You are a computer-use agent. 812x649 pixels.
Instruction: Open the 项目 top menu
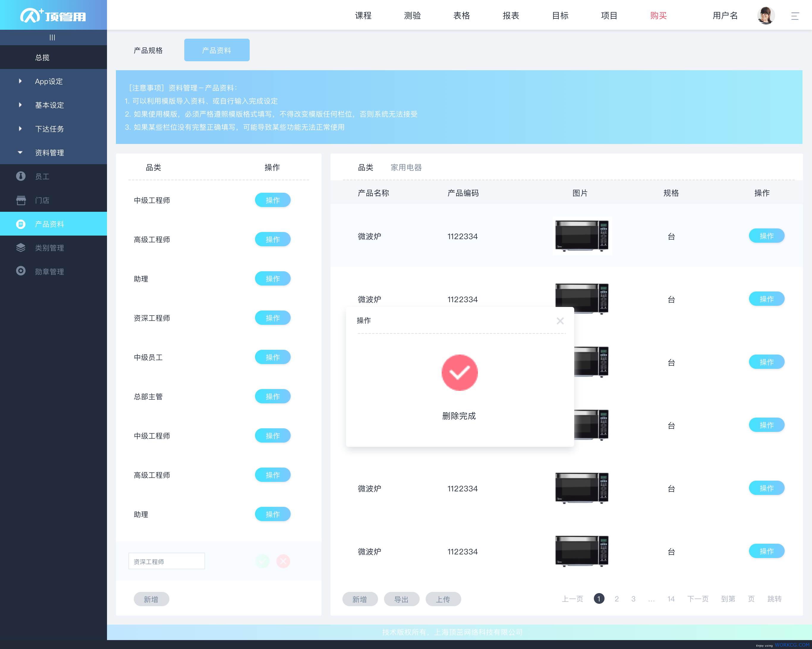pos(609,15)
